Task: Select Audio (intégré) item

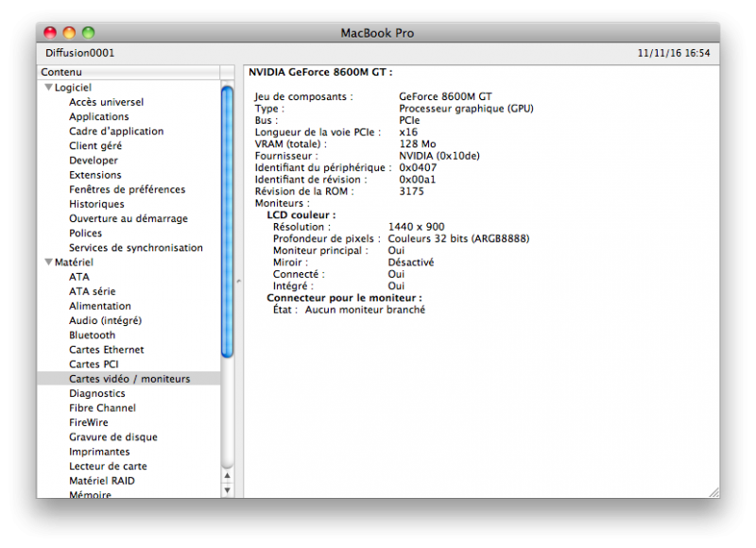Action: (x=105, y=320)
